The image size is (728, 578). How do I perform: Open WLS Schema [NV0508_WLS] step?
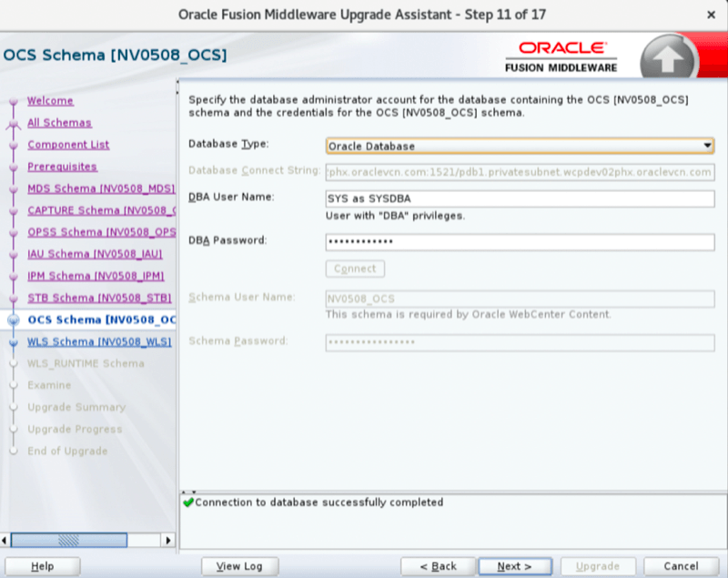[x=99, y=341]
